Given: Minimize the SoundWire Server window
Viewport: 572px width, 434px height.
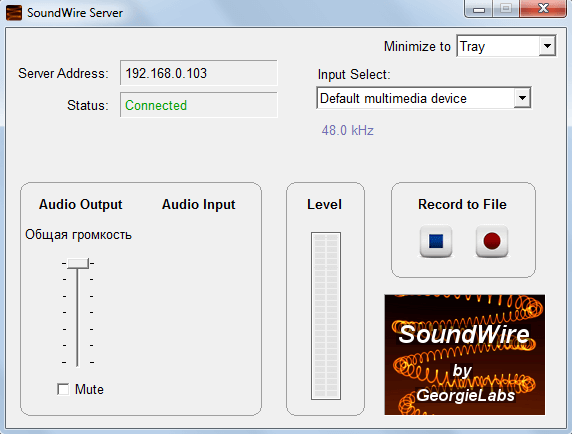Looking at the screenshot, I should click(x=479, y=9).
